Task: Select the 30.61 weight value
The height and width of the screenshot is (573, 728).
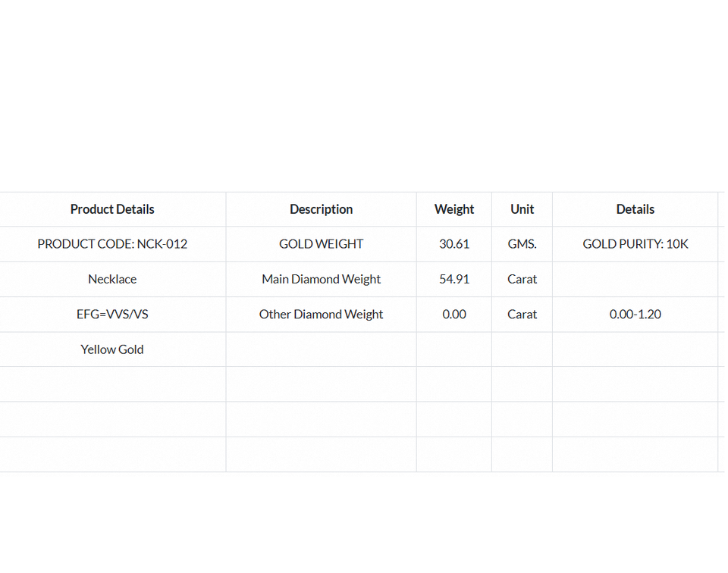Action: tap(454, 244)
